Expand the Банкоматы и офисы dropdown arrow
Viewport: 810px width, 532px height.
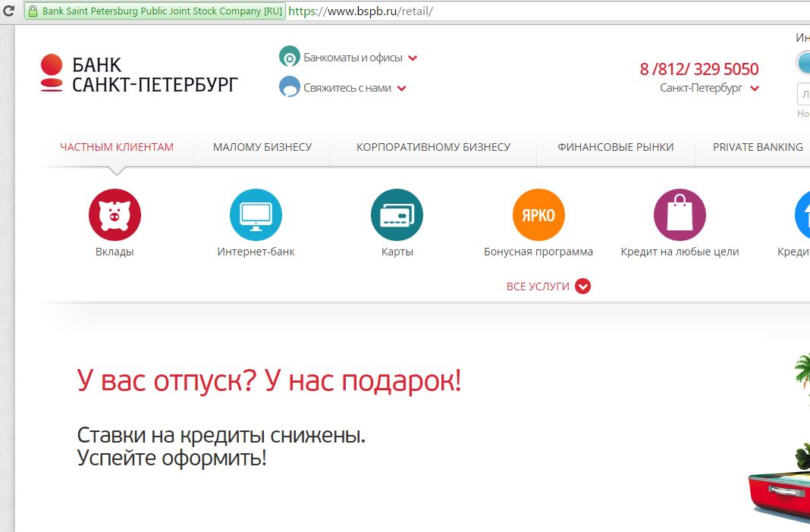click(413, 58)
